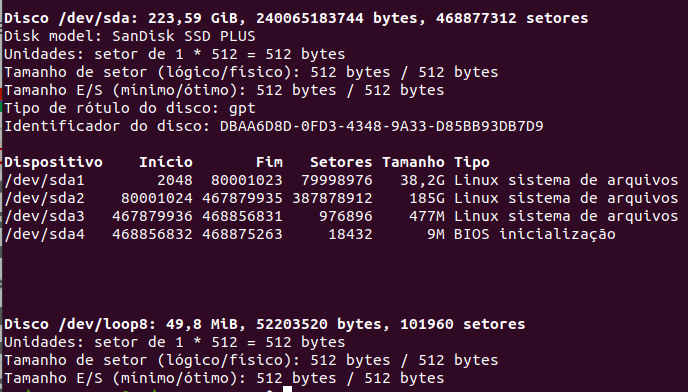Click the 185G size value

[x=426, y=198]
